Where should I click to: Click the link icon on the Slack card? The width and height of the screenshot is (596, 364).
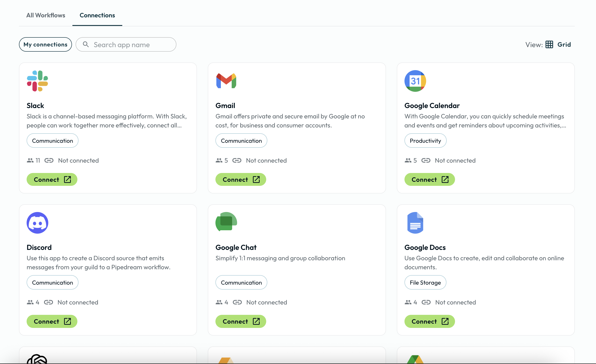point(49,160)
